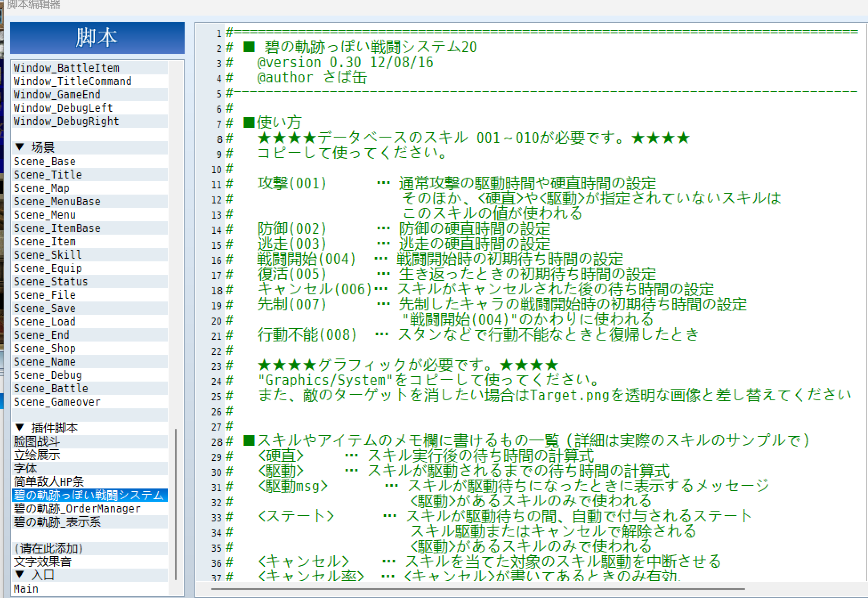Open Scene_Menu script entry
This screenshot has width=868, height=598.
[x=90, y=215]
